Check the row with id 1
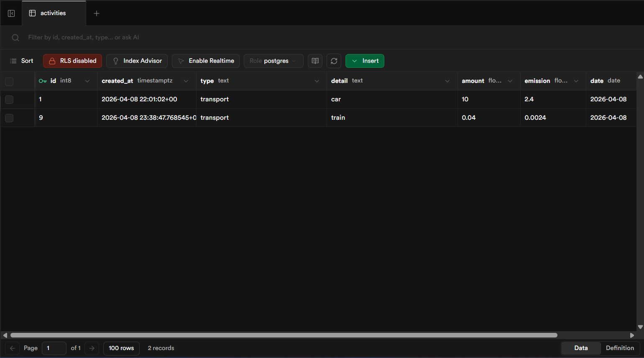Image resolution: width=644 pixels, height=358 pixels. 9,100
